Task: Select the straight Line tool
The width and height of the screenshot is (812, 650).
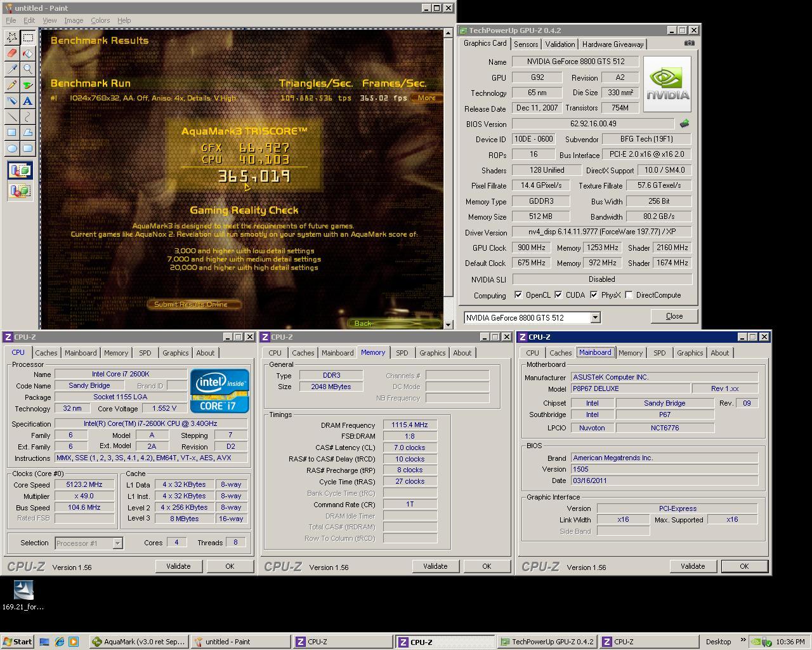Action: tap(11, 117)
